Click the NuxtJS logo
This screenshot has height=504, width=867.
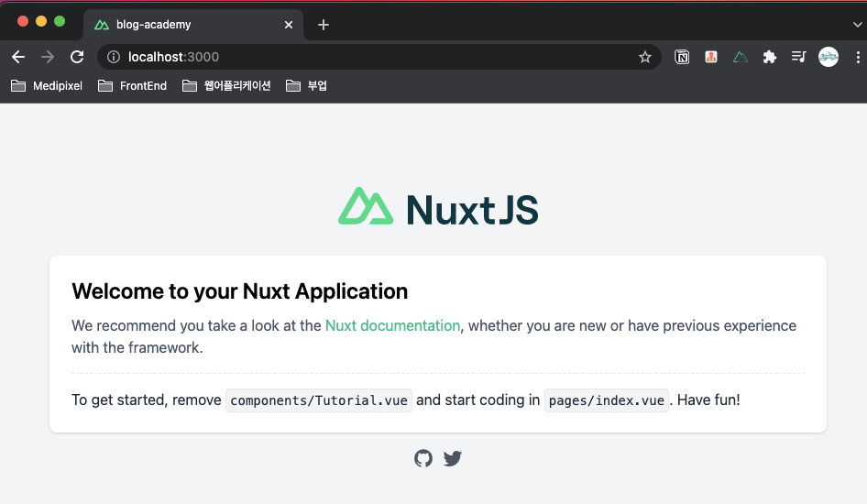click(x=438, y=206)
